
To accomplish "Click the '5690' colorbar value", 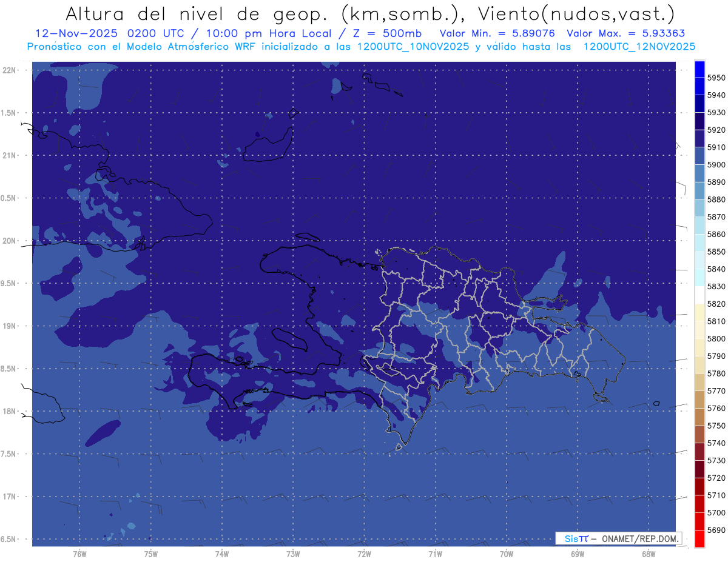I will [716, 530].
